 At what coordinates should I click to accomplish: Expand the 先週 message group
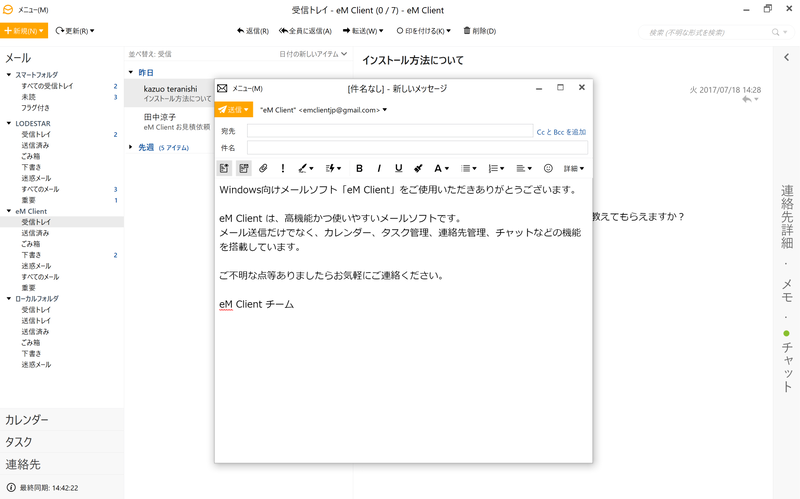(x=131, y=147)
